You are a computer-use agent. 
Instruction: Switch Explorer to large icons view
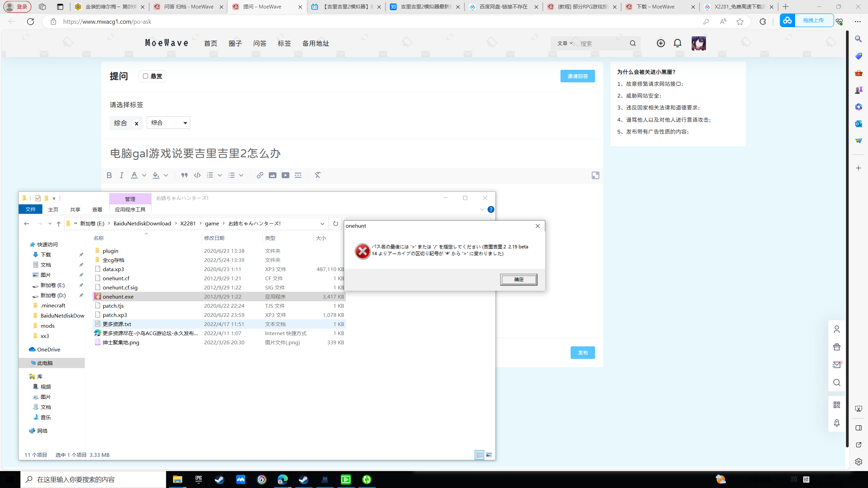pos(489,455)
